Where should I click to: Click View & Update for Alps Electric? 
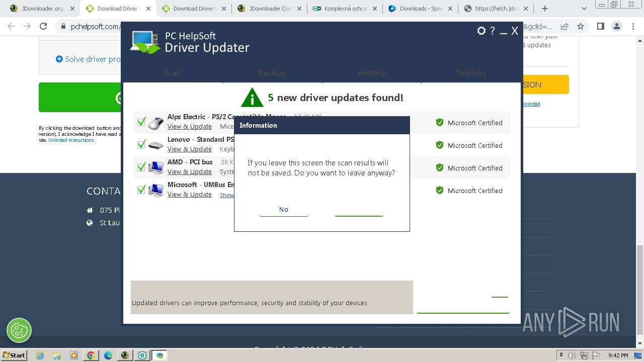click(x=190, y=127)
